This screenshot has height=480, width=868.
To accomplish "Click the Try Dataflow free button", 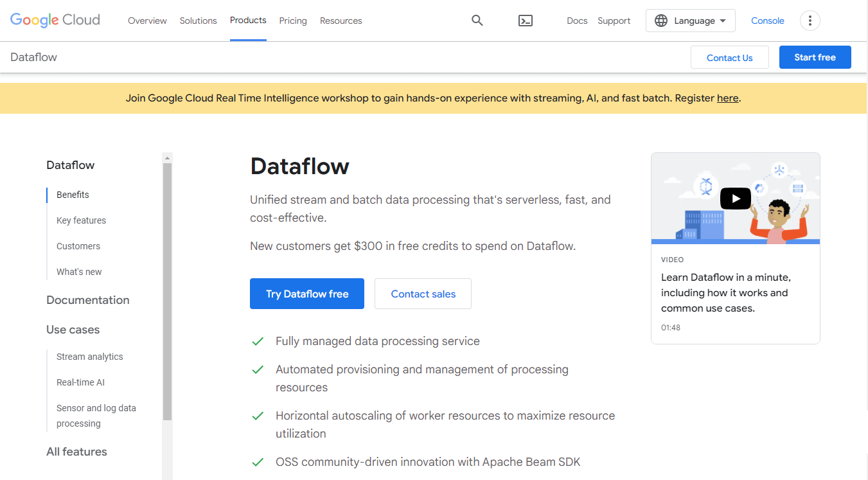I will [306, 294].
